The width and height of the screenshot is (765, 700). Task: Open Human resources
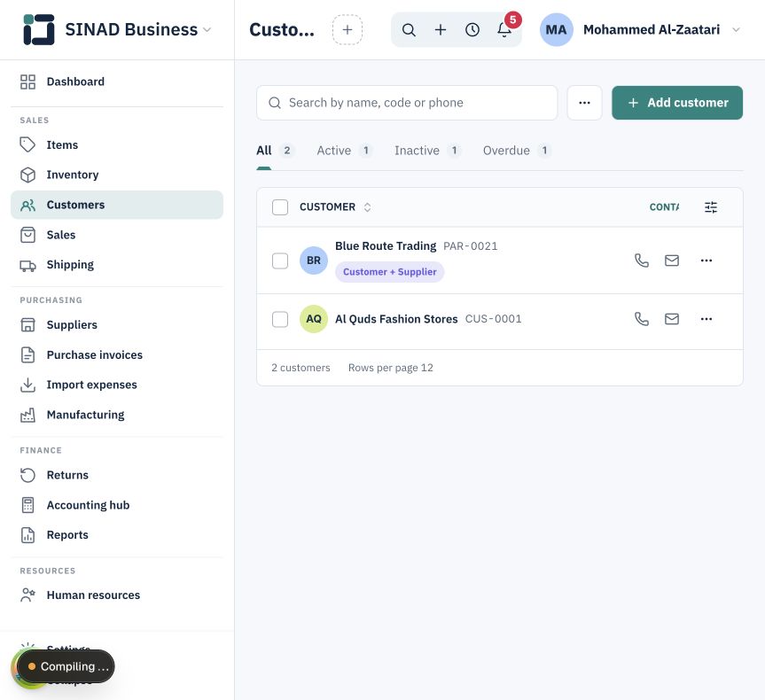coord(117,595)
